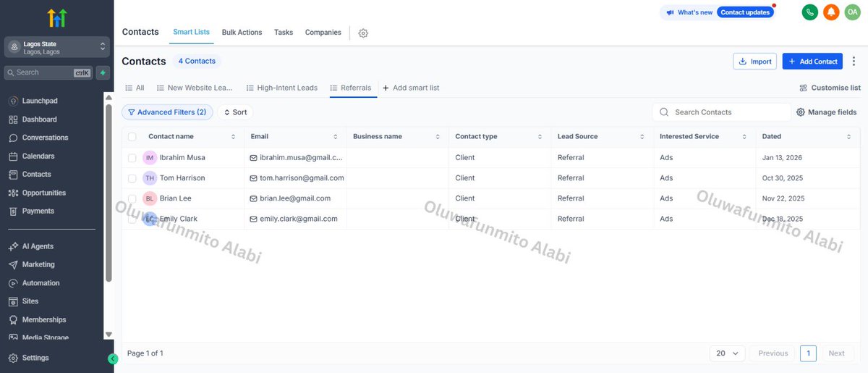Sort by the Contact type column arrows
Viewport: 868px width, 373px height.
click(540, 137)
